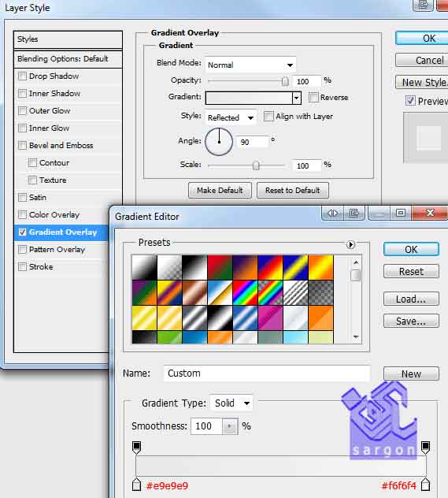Click the left color stop #e9e9e9
Image resolution: width=448 pixels, height=498 pixels.
(136, 485)
